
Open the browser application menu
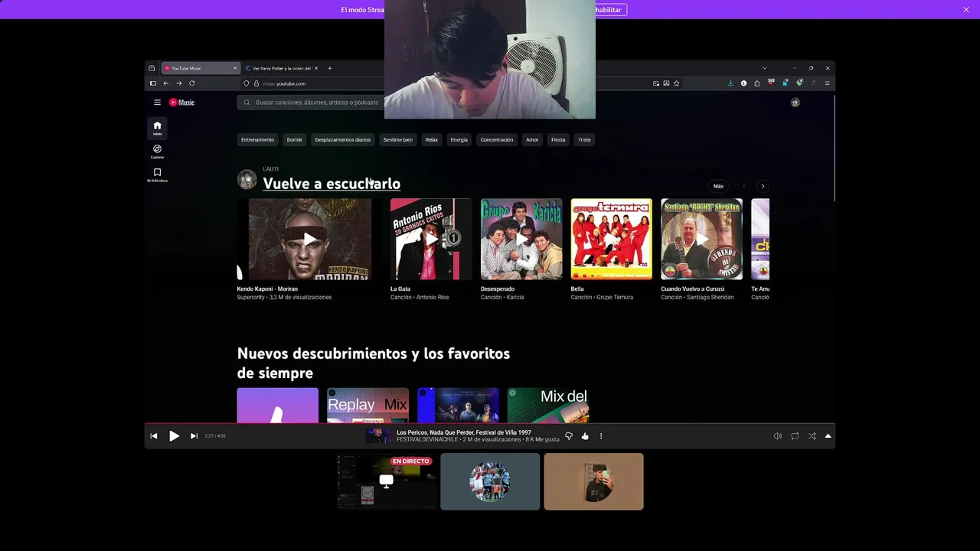click(827, 83)
